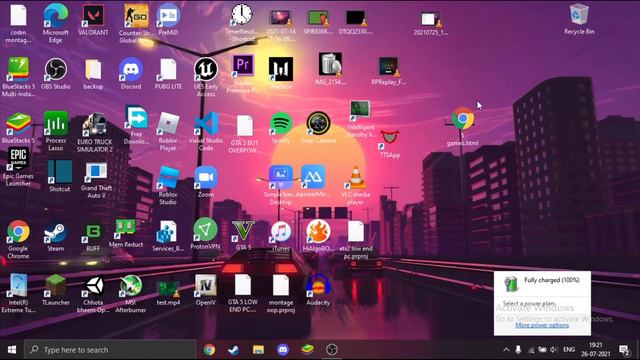Open BlueStacks from the taskbar

(307, 350)
